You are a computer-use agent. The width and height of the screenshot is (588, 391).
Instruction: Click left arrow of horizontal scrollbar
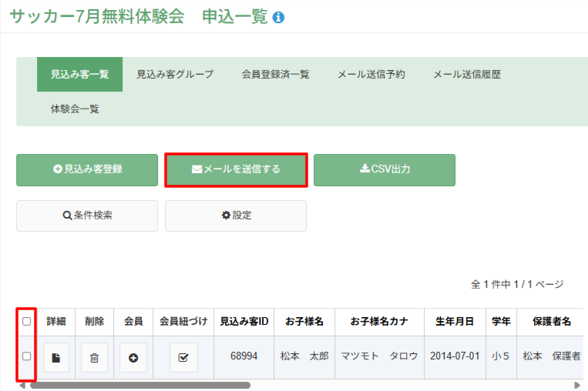(x=22, y=385)
